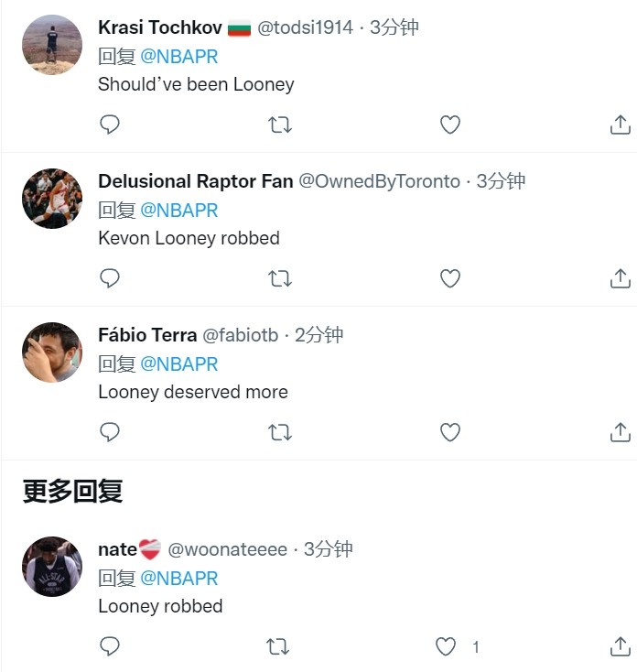Retweet "Looney deserved more" tweet
Viewport: 637px width, 672px height.
[280, 432]
